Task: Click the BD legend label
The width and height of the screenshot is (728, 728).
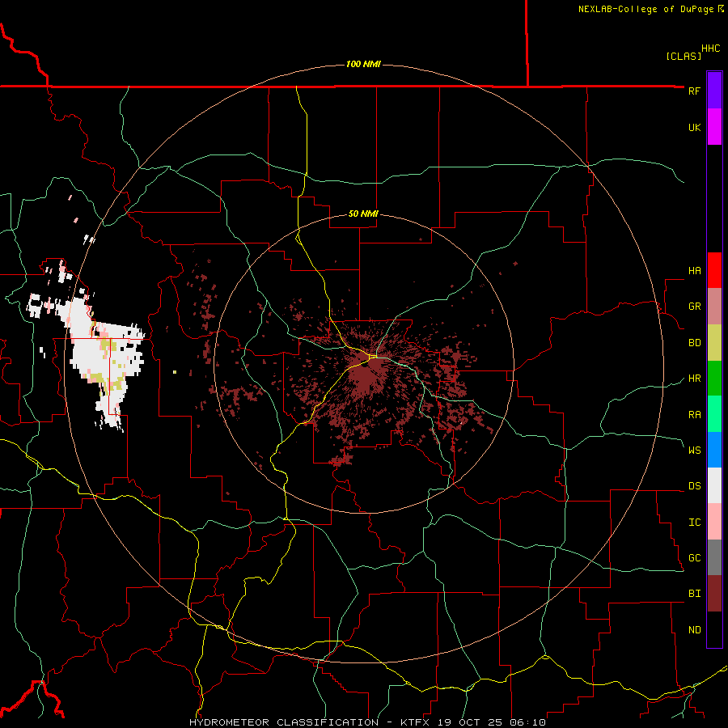Action: [694, 343]
